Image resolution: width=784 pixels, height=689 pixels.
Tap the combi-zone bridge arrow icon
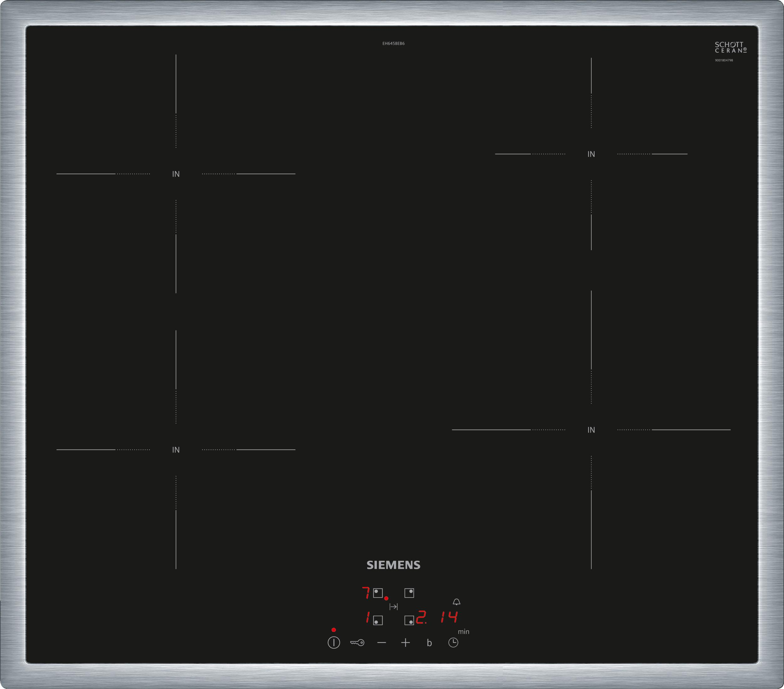[x=394, y=607]
